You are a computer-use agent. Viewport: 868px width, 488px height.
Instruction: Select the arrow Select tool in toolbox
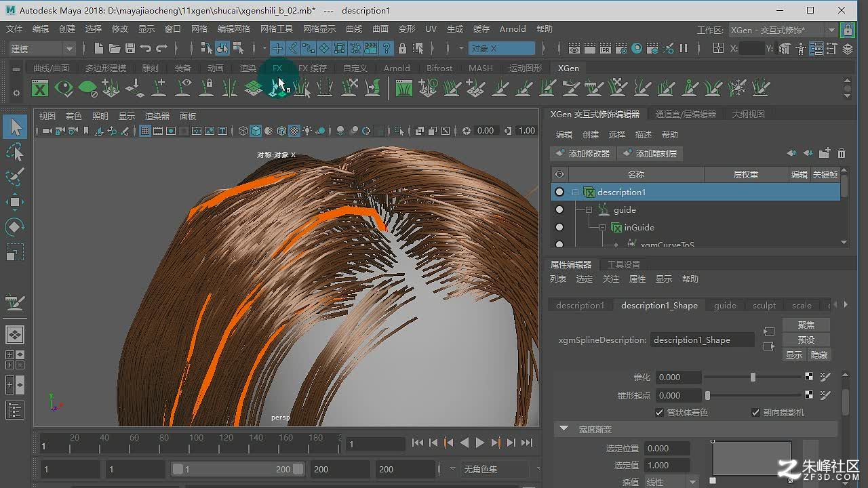[15, 127]
